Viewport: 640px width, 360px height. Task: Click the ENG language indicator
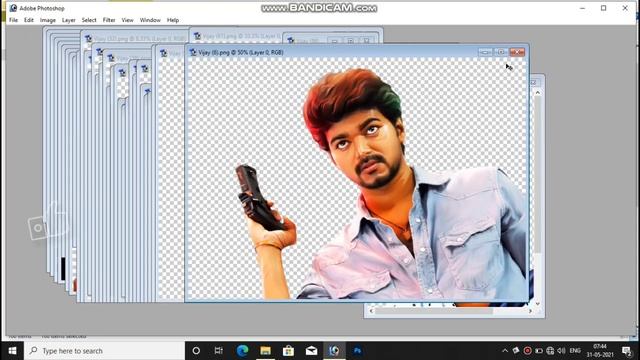point(575,351)
